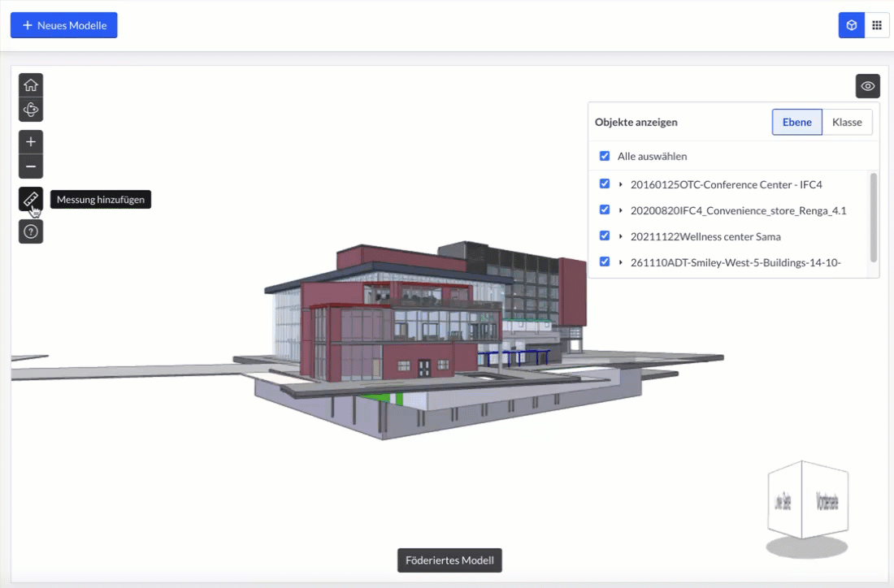The height and width of the screenshot is (588, 894).
Task: Open the help question mark icon
Action: point(31,232)
